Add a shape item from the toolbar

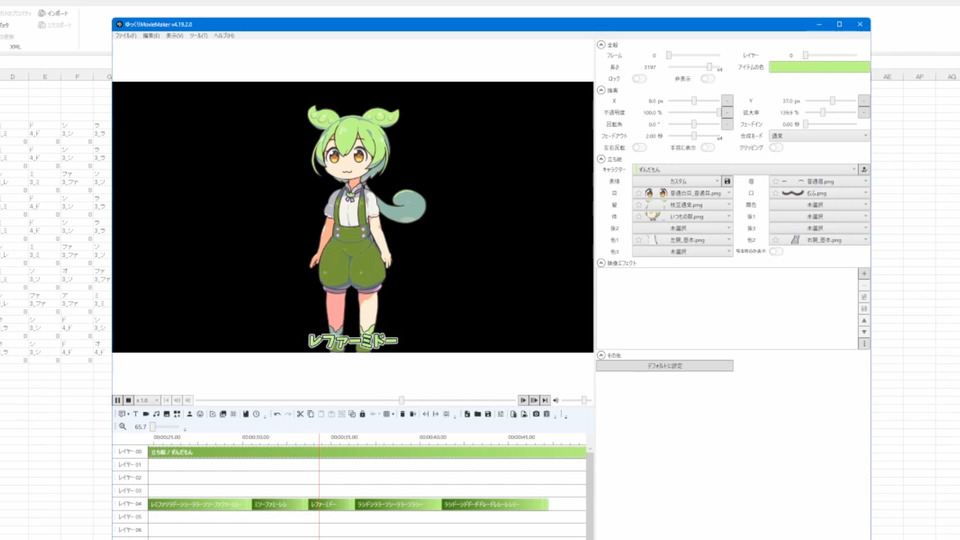(177, 414)
